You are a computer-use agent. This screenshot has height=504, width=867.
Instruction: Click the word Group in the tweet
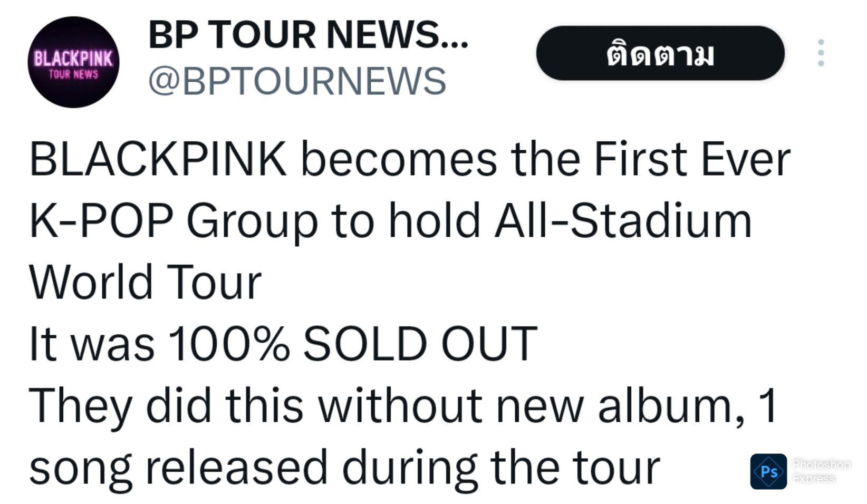click(252, 221)
